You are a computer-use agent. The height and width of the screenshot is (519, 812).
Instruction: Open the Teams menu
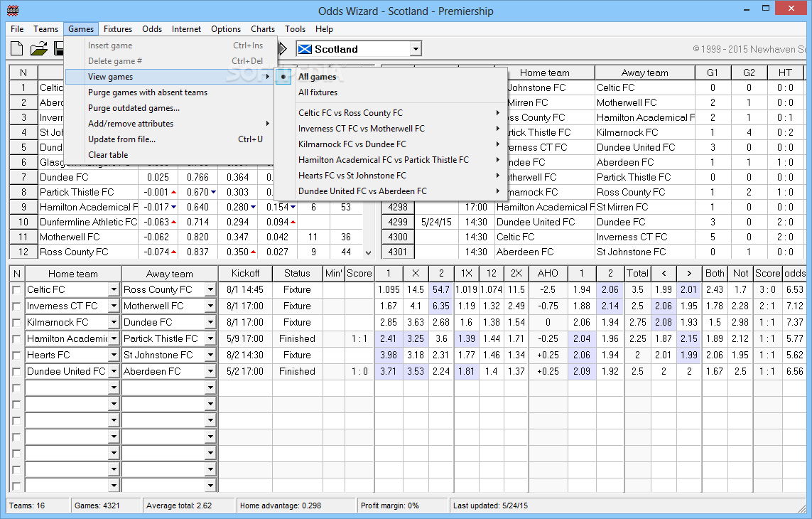45,29
